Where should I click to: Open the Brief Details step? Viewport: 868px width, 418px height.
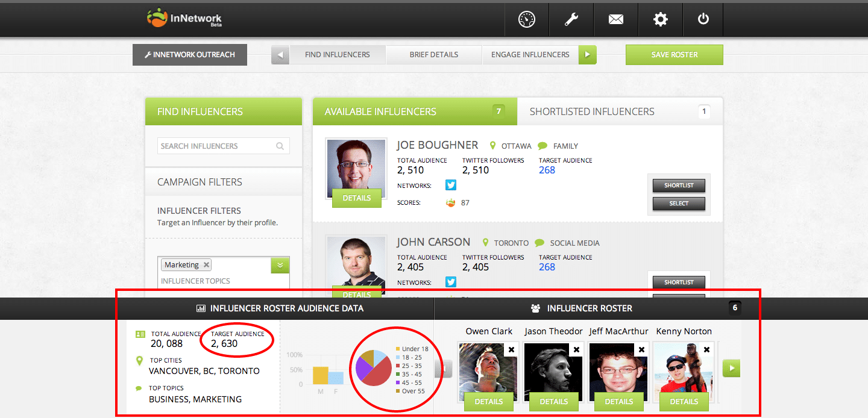(434, 55)
